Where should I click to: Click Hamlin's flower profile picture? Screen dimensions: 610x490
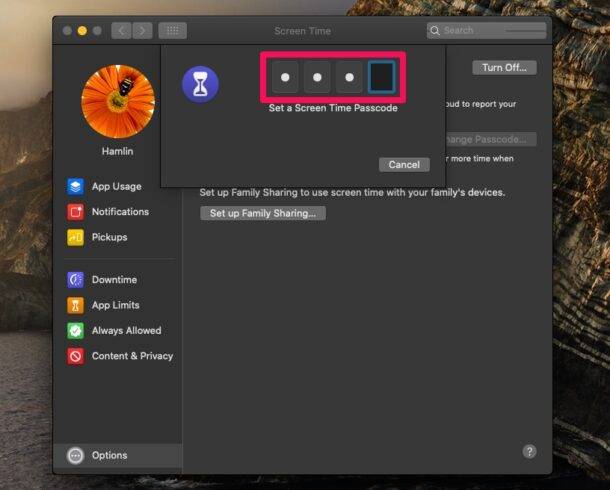point(118,102)
